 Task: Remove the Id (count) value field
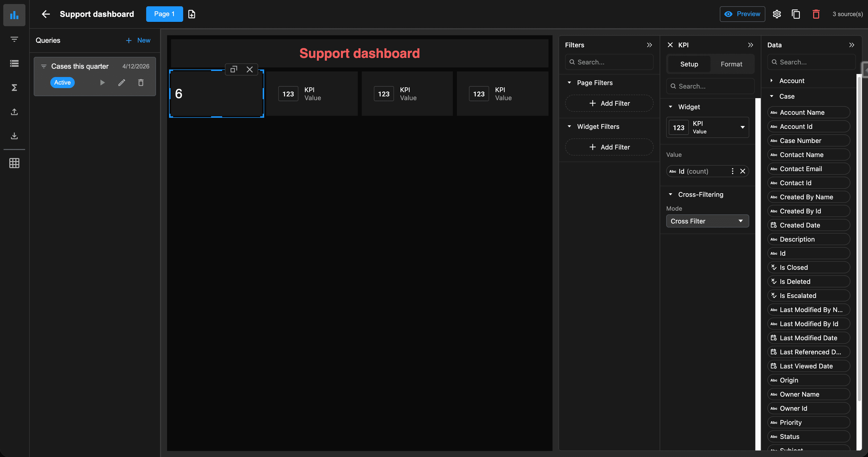click(743, 171)
